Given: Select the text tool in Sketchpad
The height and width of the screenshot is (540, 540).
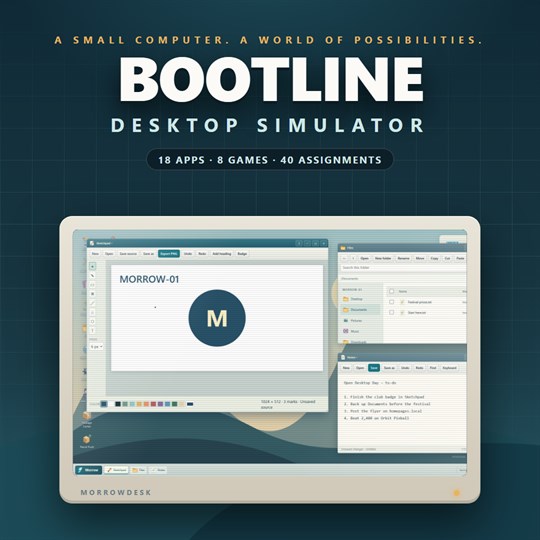Looking at the screenshot, I should 92,330.
